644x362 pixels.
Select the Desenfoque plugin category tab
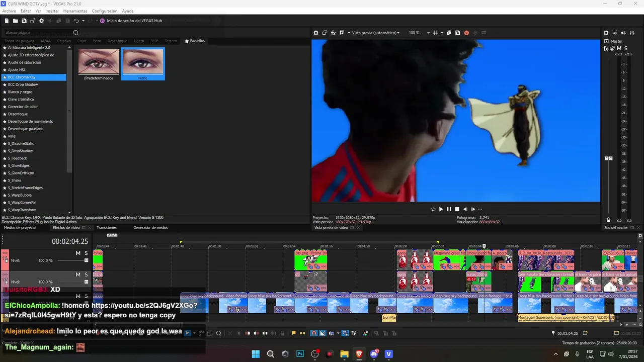117,41
